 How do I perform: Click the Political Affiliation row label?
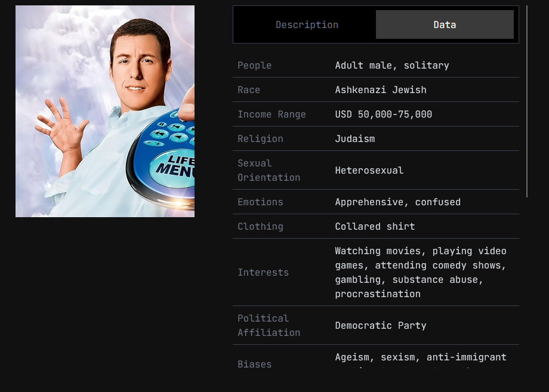click(x=269, y=325)
